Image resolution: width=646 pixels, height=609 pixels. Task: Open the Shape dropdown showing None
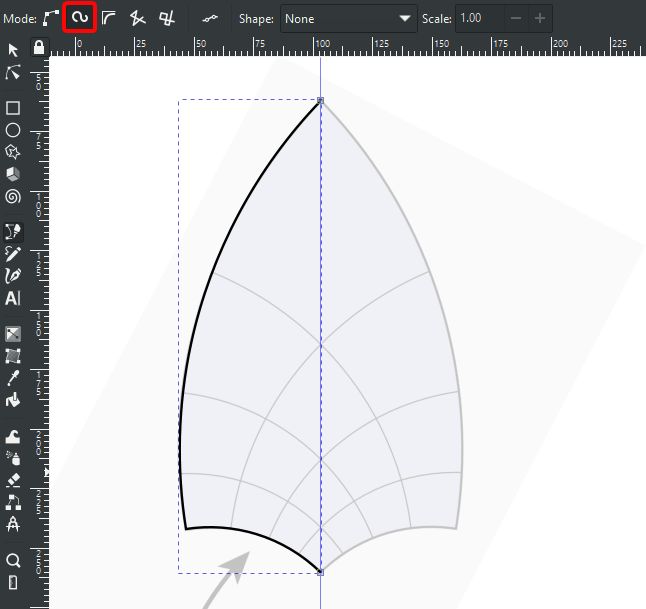[x=349, y=19]
